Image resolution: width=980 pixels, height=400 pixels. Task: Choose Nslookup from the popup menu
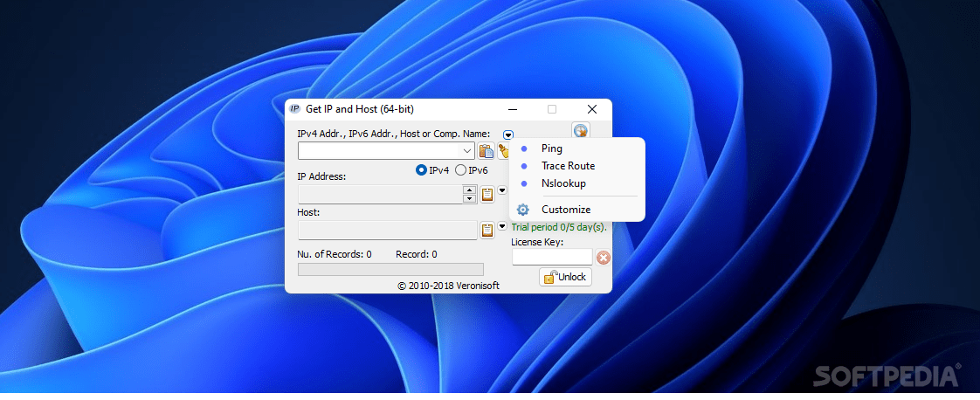(576, 183)
